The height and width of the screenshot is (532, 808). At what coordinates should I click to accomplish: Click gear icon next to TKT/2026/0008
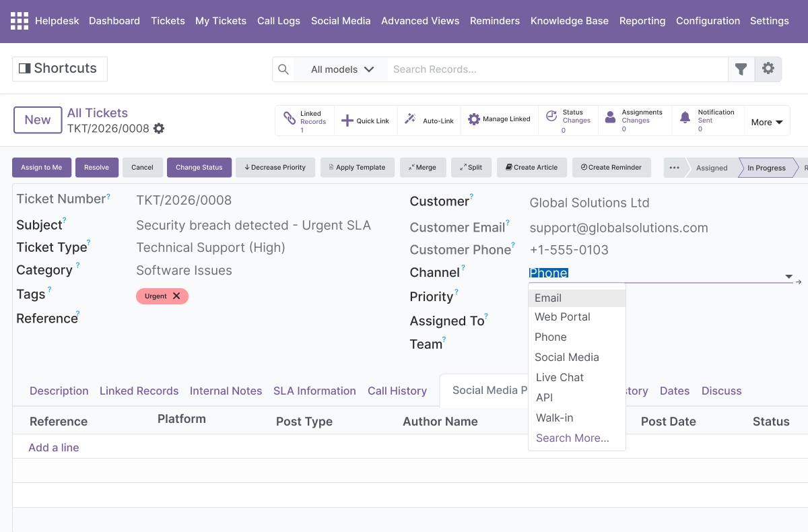159,129
